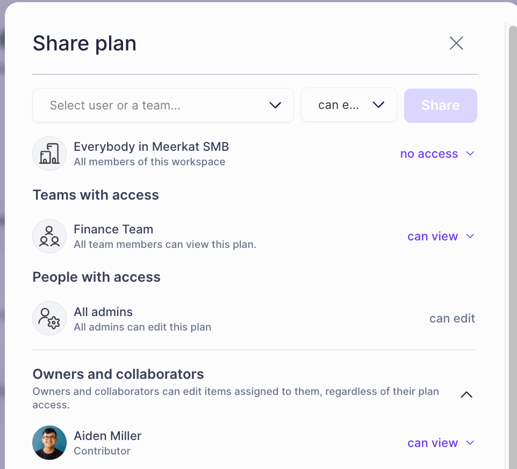Click the All admins gear-person icon
Viewport: 517px width, 469px height.
pyautogui.click(x=49, y=318)
